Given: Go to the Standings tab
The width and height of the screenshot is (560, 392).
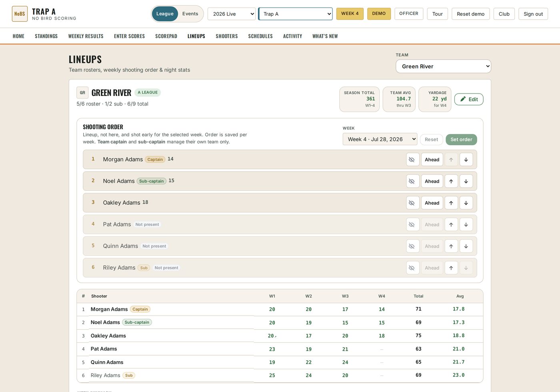Looking at the screenshot, I should [x=46, y=36].
